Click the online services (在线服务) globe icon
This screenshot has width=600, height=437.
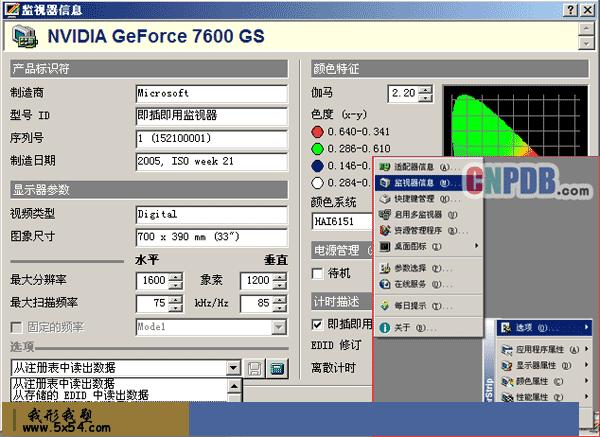[384, 284]
